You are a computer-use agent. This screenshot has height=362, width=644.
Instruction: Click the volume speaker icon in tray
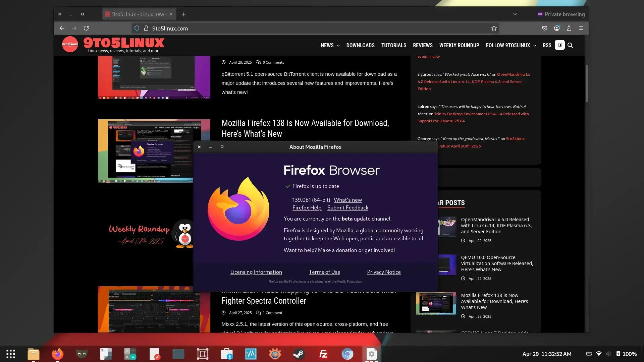(609, 354)
